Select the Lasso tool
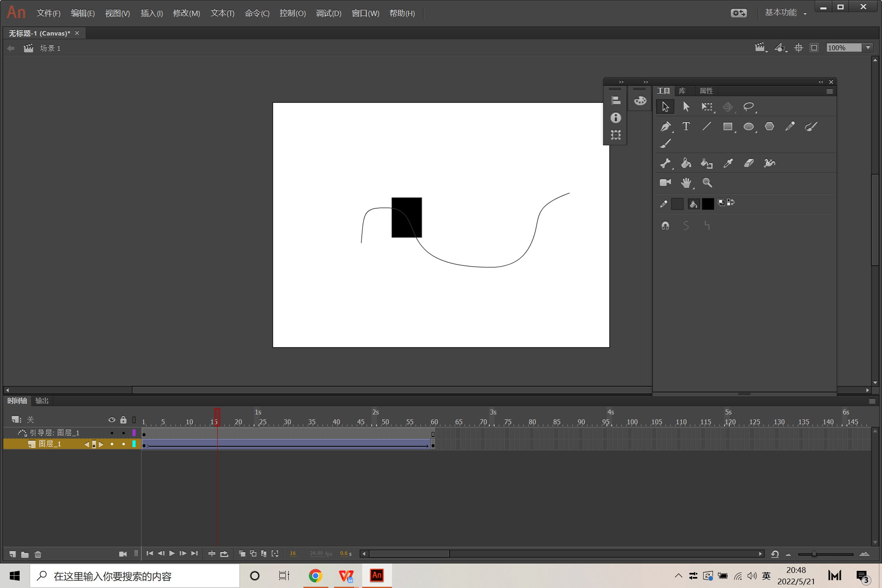Screen dimensions: 882x588 pyautogui.click(x=748, y=107)
